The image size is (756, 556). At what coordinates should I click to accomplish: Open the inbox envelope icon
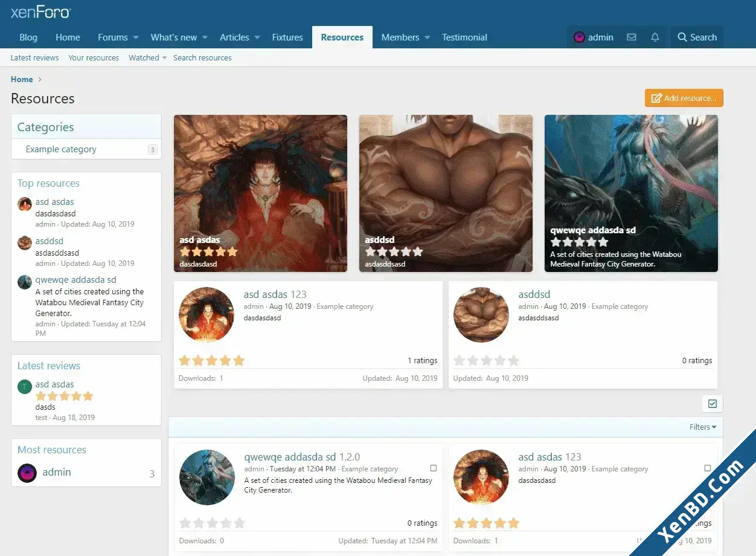(632, 37)
